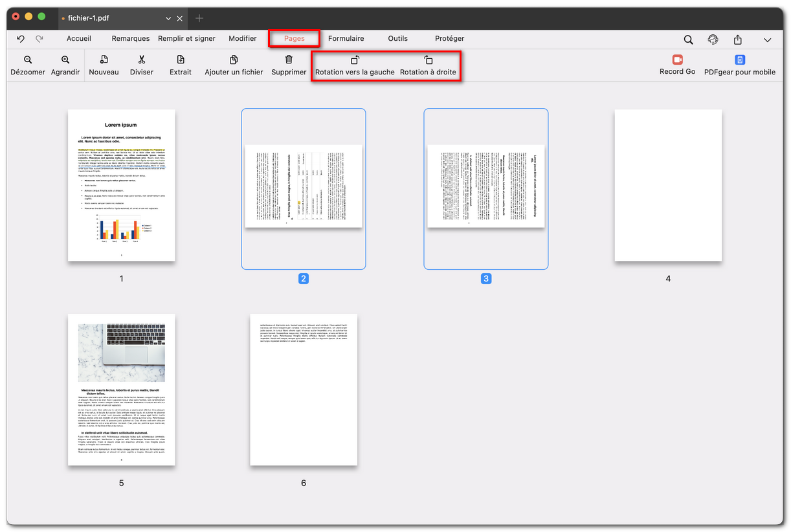Click the Extrait extraction tool

pos(180,65)
